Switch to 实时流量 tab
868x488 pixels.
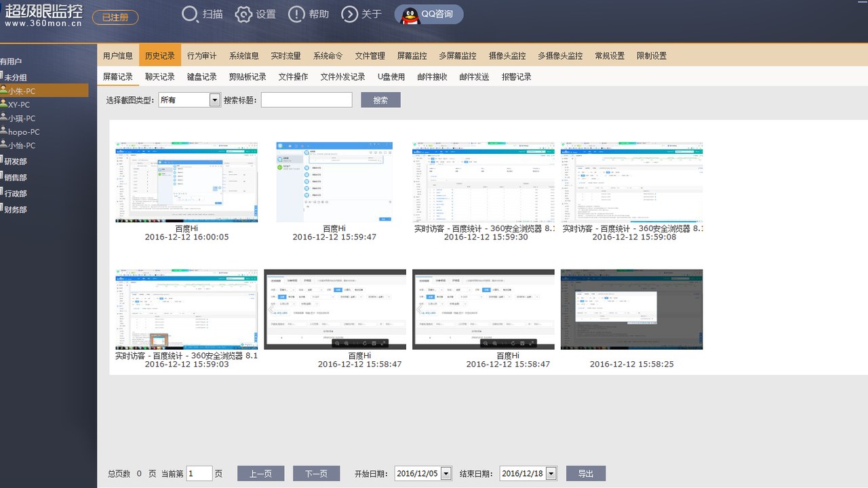pyautogui.click(x=285, y=56)
